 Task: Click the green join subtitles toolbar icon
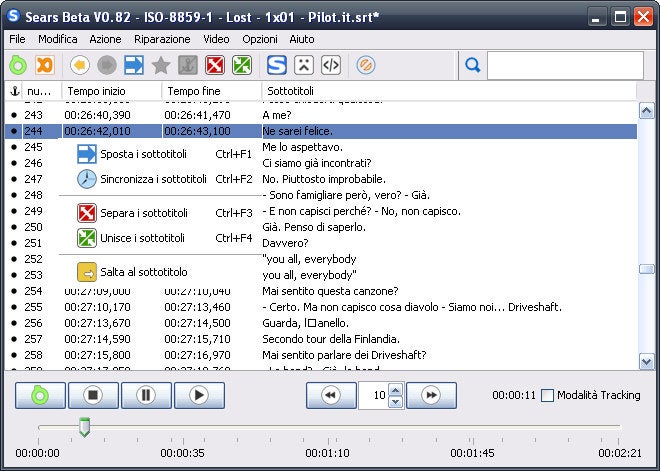(242, 66)
